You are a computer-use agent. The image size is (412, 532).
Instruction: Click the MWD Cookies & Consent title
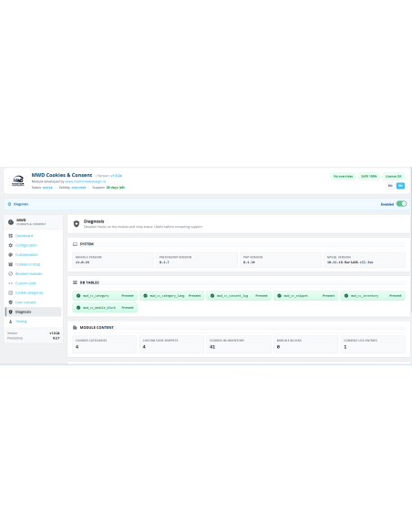pyautogui.click(x=62, y=175)
